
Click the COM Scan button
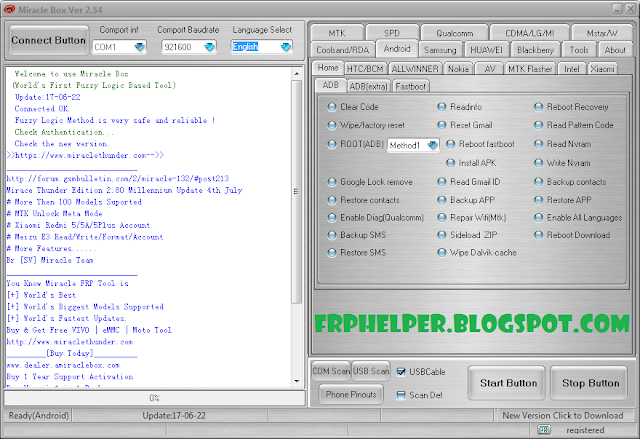[331, 371]
